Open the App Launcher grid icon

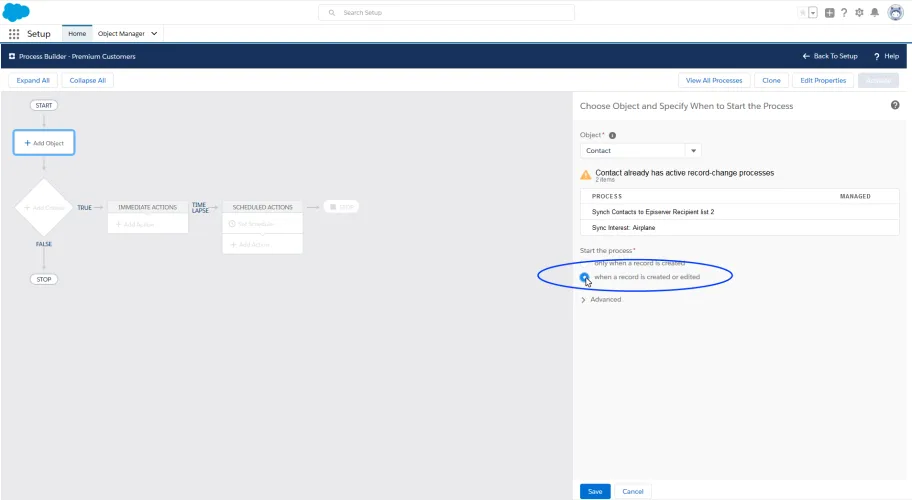[14, 34]
